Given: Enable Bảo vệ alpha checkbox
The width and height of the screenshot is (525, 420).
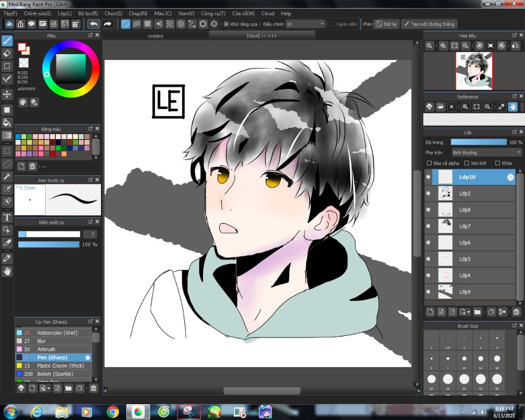Looking at the screenshot, I should (429, 163).
